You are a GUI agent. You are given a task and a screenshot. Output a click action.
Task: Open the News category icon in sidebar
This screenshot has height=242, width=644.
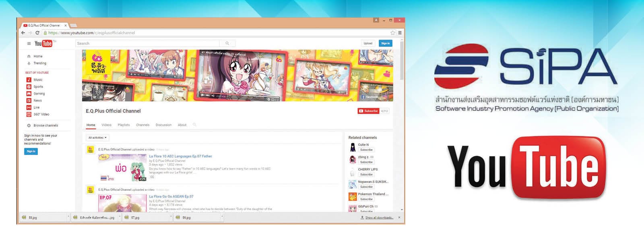(x=29, y=100)
